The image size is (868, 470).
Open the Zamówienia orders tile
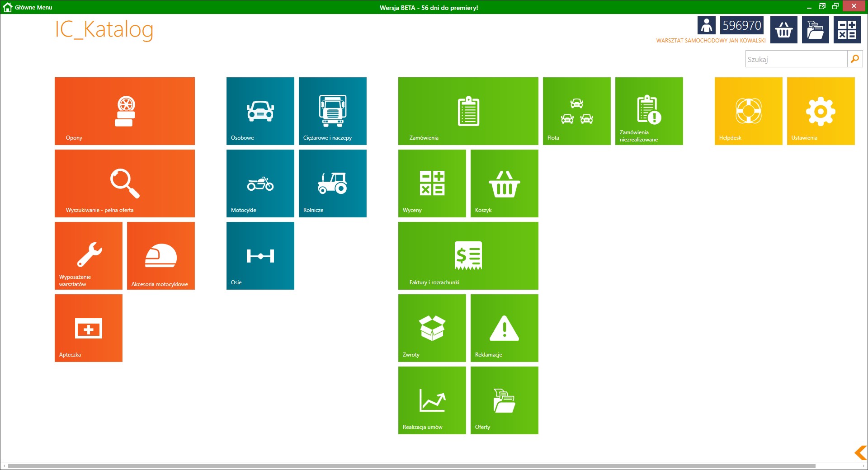point(468,111)
